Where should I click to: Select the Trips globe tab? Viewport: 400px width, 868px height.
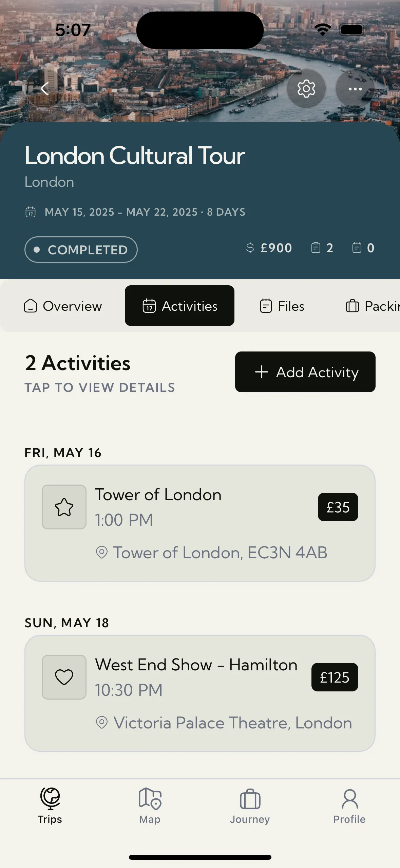point(50,805)
